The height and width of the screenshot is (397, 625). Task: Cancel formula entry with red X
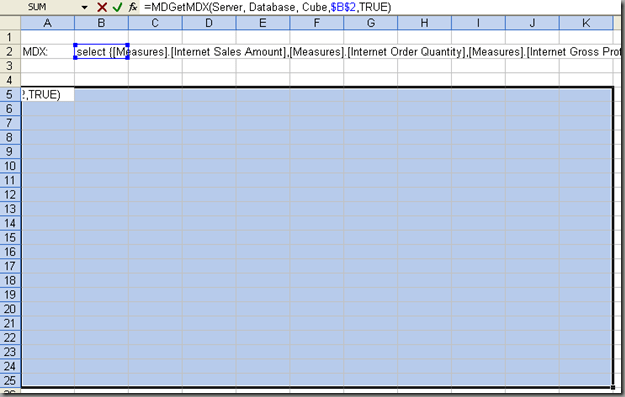point(102,7)
